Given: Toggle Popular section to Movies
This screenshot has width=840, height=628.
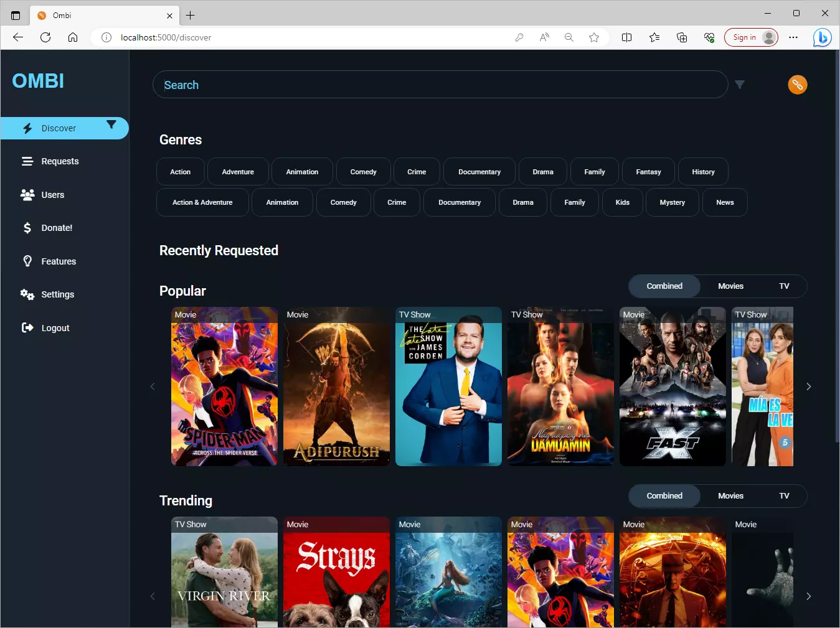Looking at the screenshot, I should pyautogui.click(x=731, y=286).
